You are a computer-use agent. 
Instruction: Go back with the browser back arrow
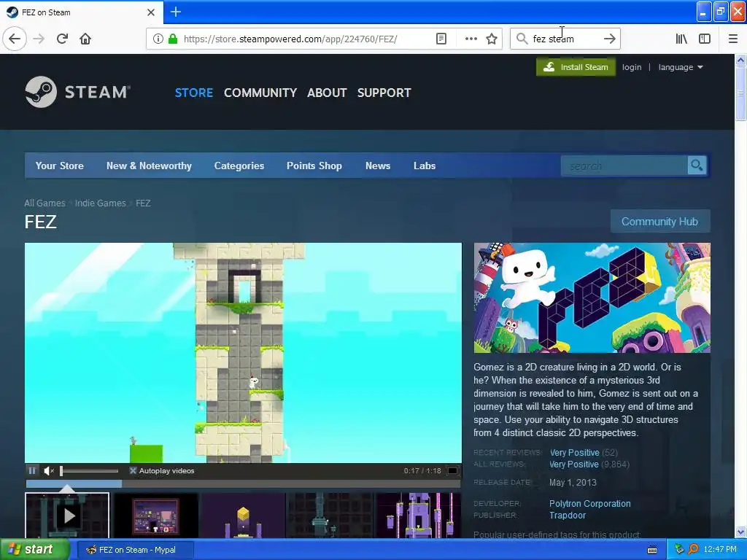point(15,39)
